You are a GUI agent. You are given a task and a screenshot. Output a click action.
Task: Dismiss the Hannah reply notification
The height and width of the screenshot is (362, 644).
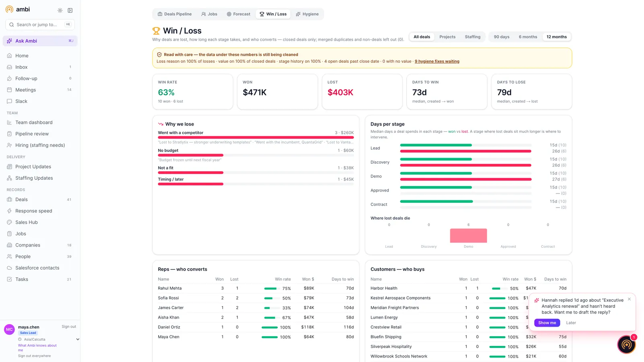coord(629,299)
